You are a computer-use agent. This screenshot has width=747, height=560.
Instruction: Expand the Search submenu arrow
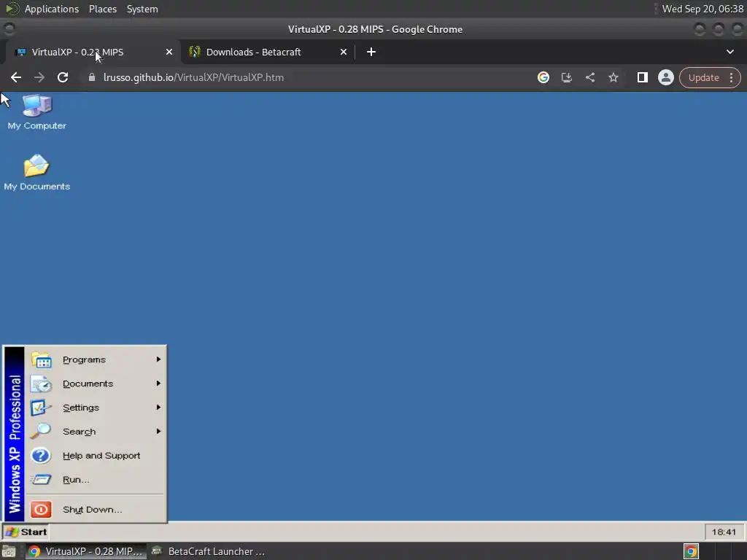tap(158, 432)
